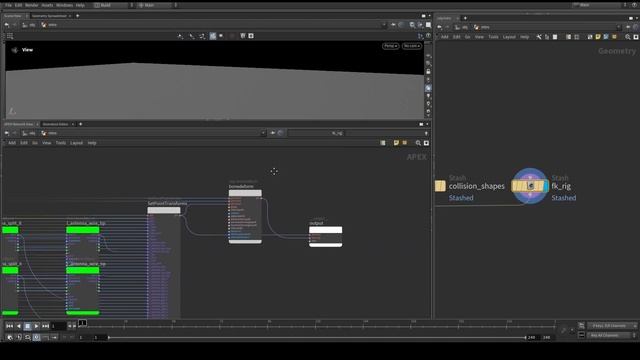The height and width of the screenshot is (360, 640).
Task: Click the sticky note icon in APEX toolbar
Action: (x=396, y=143)
